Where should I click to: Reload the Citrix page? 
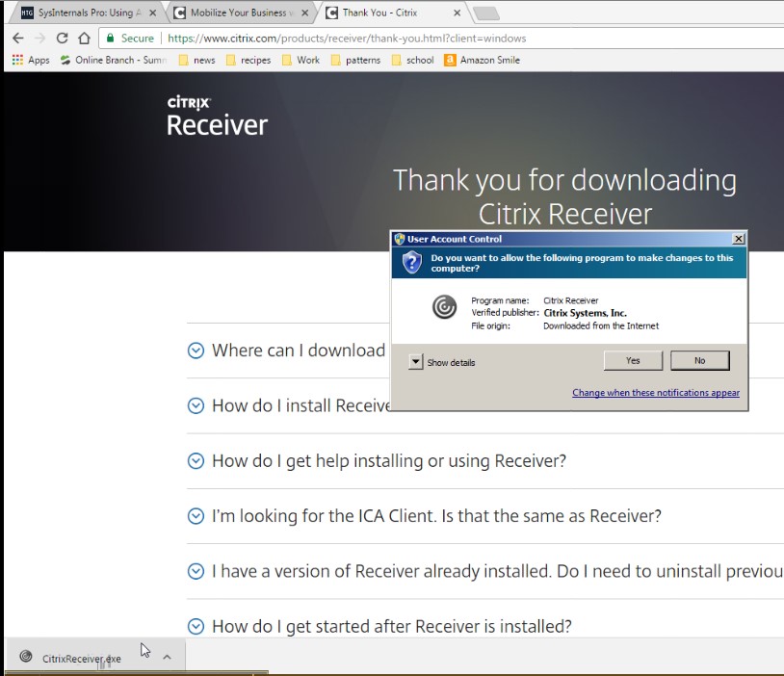(x=62, y=38)
